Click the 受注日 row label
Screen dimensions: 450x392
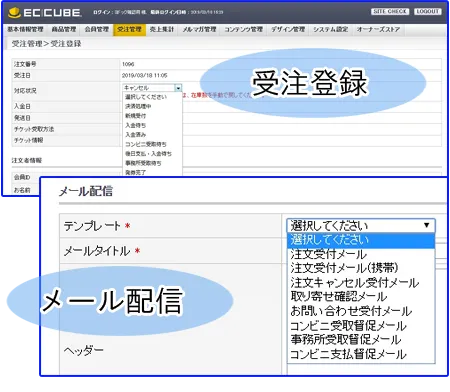click(x=22, y=75)
